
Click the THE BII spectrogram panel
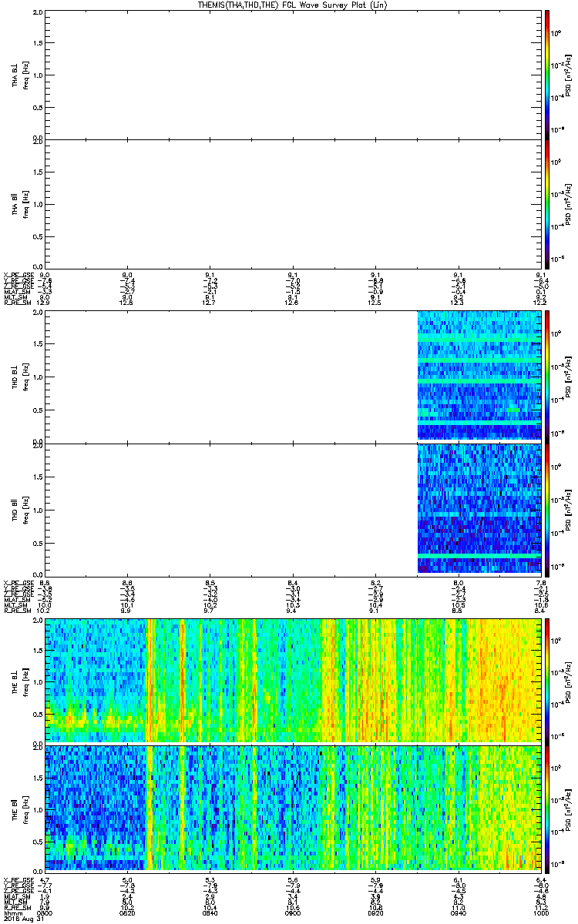click(293, 808)
